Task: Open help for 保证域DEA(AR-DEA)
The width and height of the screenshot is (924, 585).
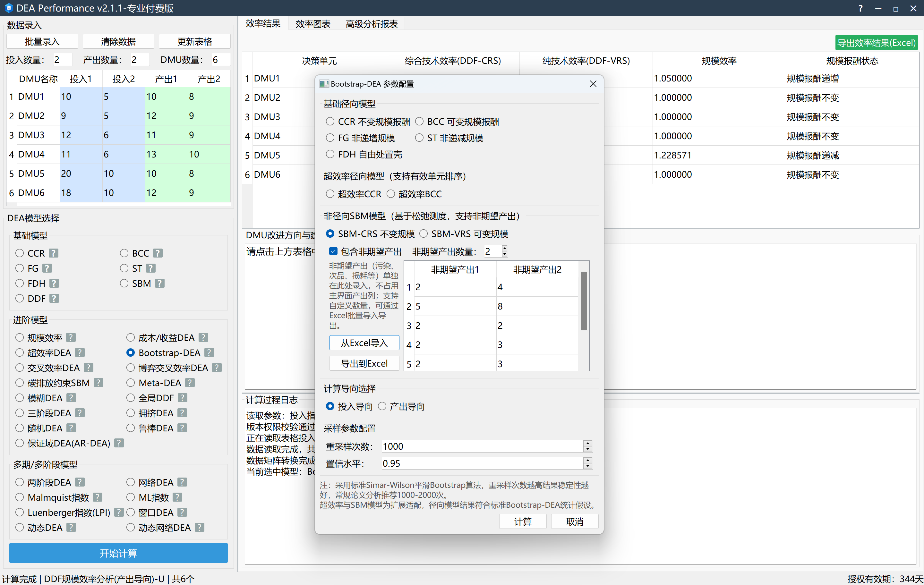Action: coord(119,443)
